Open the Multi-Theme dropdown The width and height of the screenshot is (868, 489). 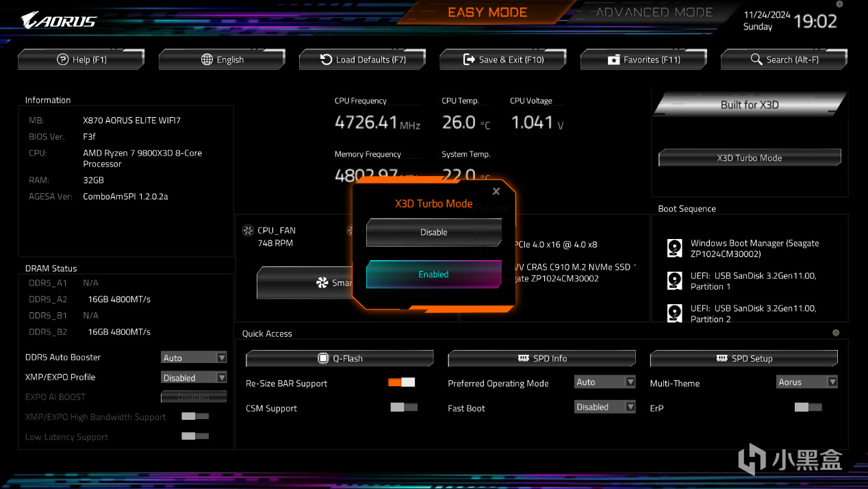pyautogui.click(x=807, y=382)
